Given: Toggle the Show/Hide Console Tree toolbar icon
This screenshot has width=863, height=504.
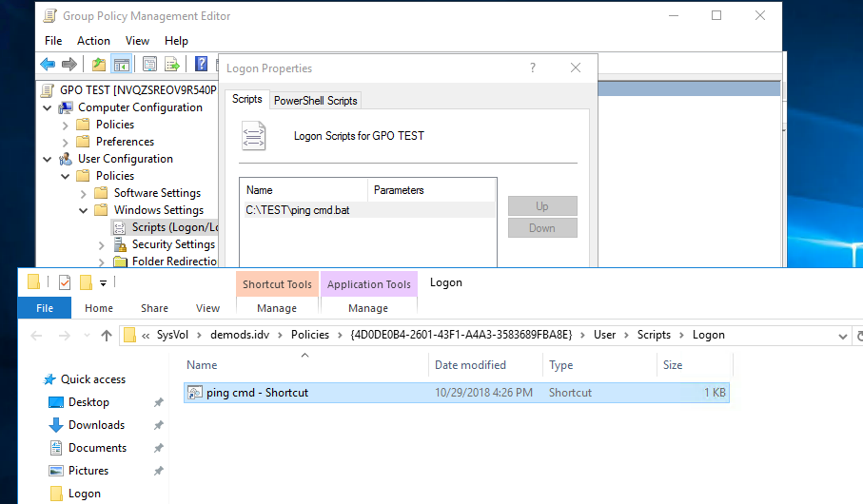Looking at the screenshot, I should pyautogui.click(x=122, y=65).
